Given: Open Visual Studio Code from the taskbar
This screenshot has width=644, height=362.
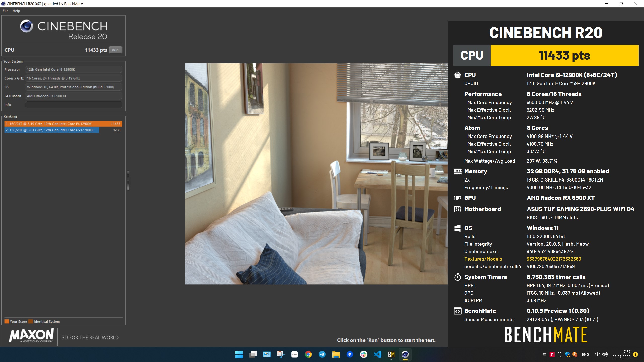Looking at the screenshot, I should coord(377,354).
